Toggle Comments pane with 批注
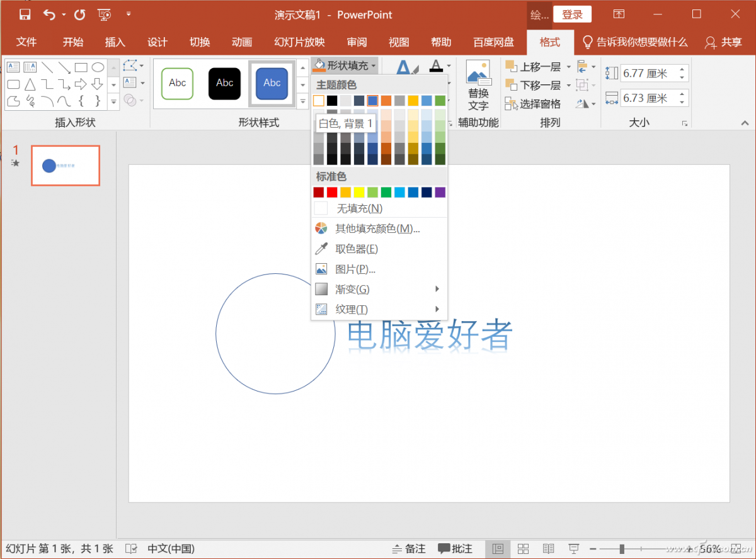 455,548
